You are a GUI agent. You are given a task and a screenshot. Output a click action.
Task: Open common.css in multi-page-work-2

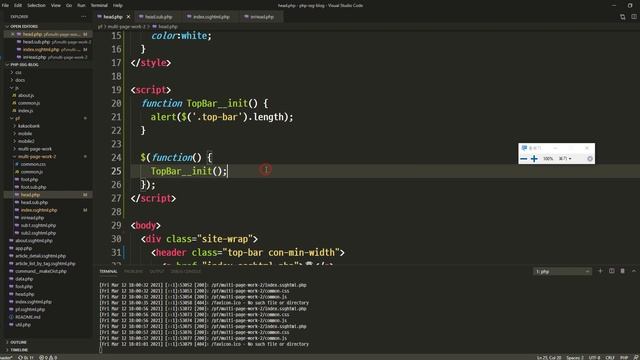[33, 164]
